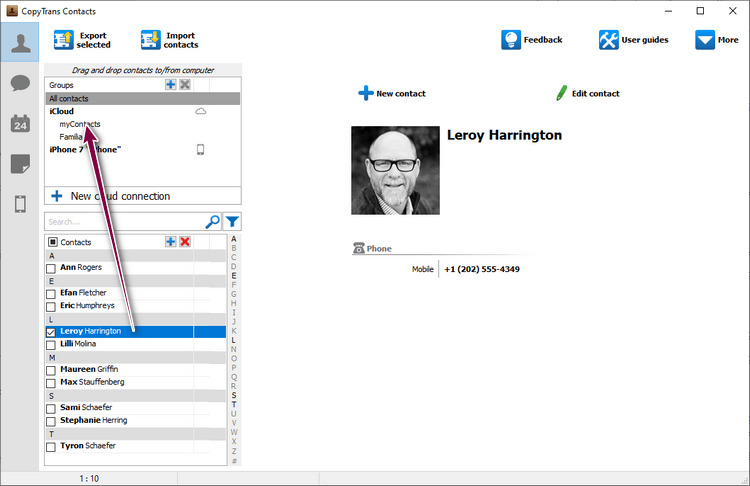The image size is (750, 486).
Task: Select the Stephanie Herring contact name
Action: coord(94,420)
